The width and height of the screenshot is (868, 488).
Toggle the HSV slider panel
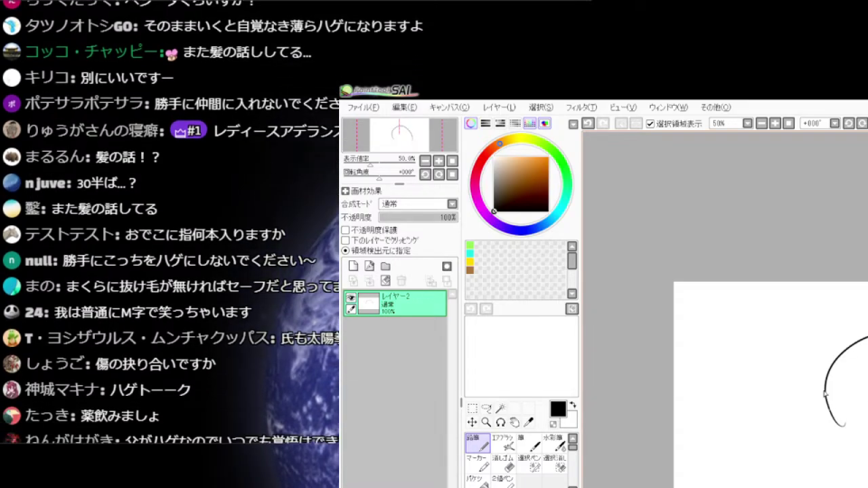(x=500, y=124)
